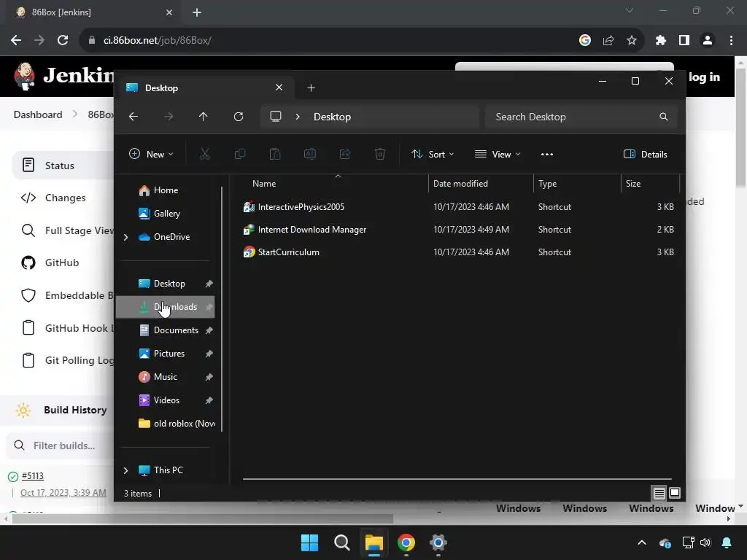The image size is (747, 560).
Task: Click the Share icon in Explorer toolbar
Action: click(345, 154)
